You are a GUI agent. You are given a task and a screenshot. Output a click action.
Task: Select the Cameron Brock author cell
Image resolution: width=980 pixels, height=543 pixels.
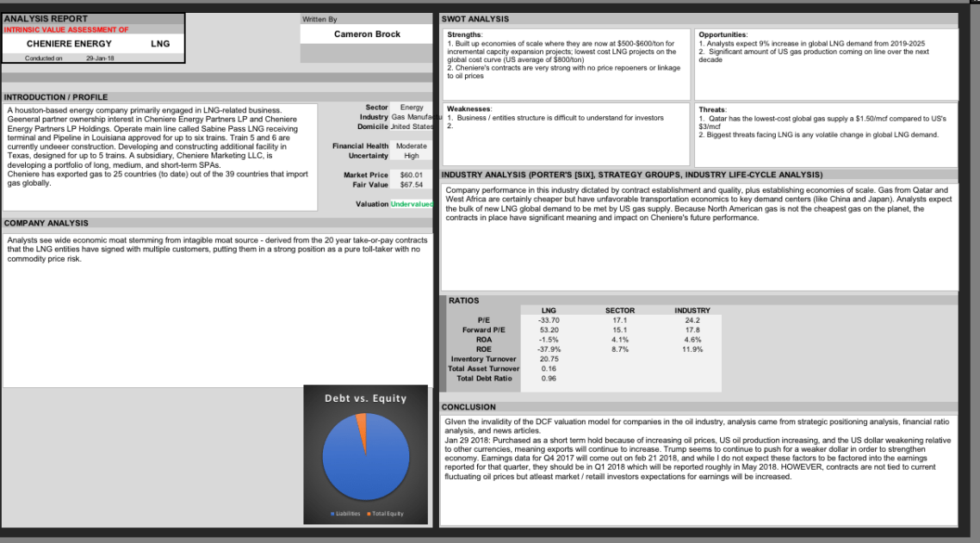point(366,34)
